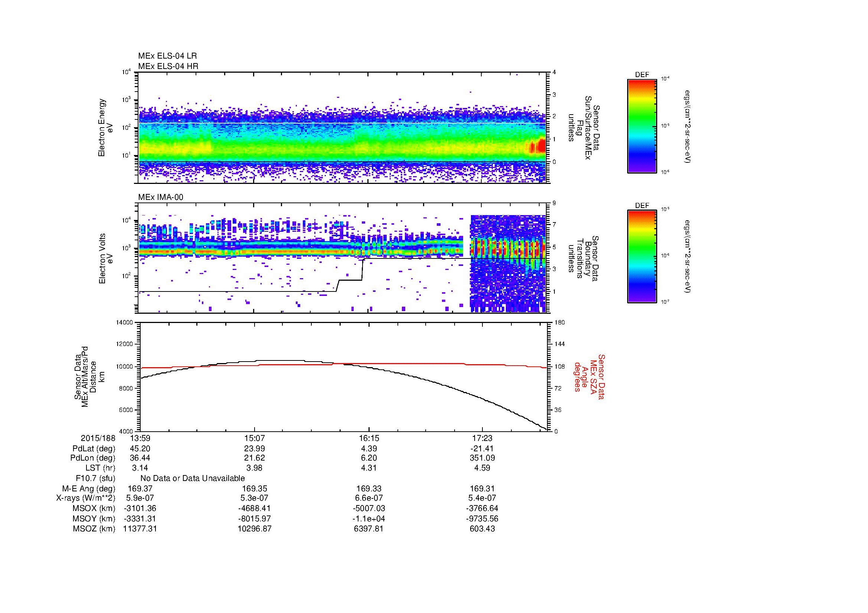Click the 'PdLon (deg)' row label
The height and width of the screenshot is (613, 868).
(x=93, y=458)
